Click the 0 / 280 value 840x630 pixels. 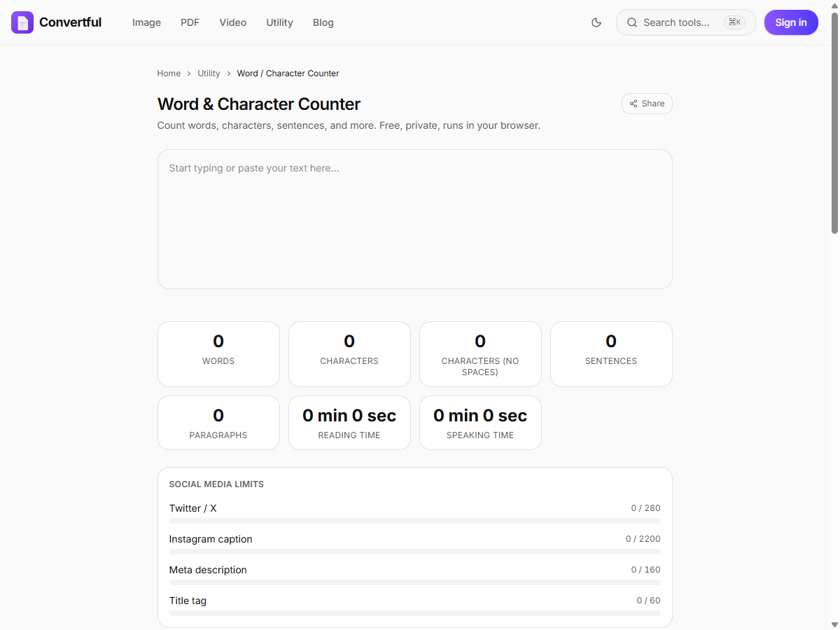pyautogui.click(x=645, y=508)
